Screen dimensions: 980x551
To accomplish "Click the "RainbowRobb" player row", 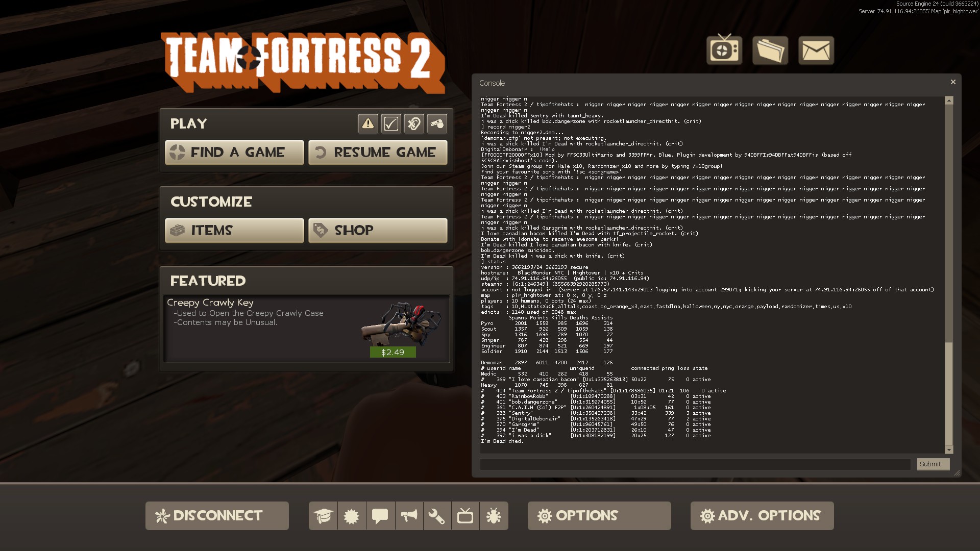I will point(596,396).
